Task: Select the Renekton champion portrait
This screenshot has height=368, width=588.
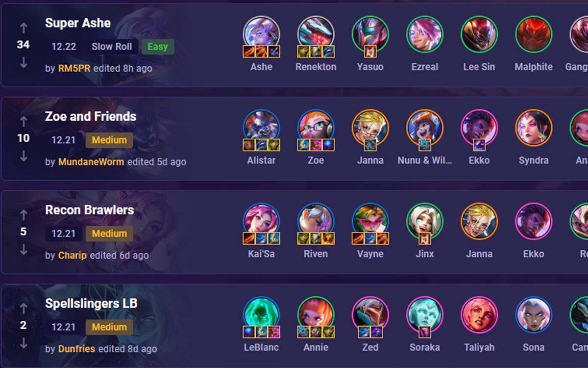Action: pyautogui.click(x=316, y=34)
